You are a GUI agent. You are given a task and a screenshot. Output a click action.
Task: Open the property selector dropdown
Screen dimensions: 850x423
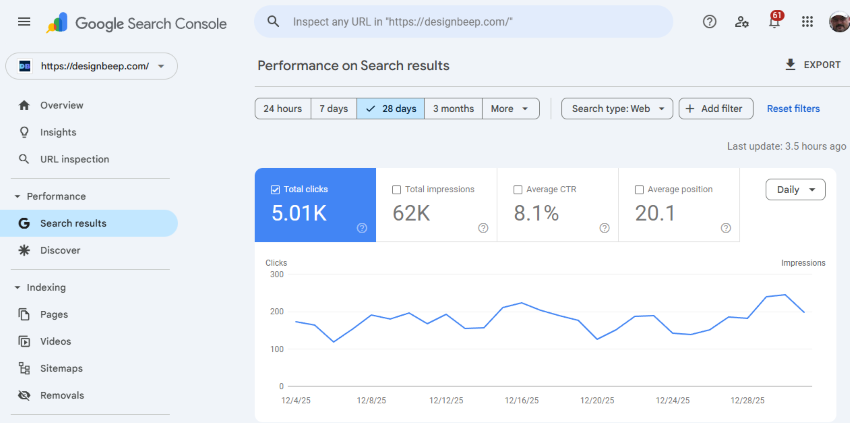(92, 66)
